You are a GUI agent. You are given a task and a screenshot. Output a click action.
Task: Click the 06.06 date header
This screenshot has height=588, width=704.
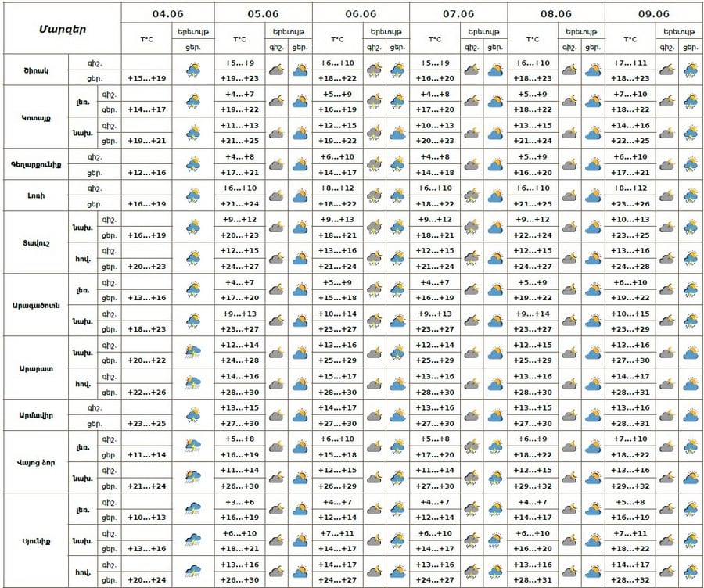coord(361,13)
